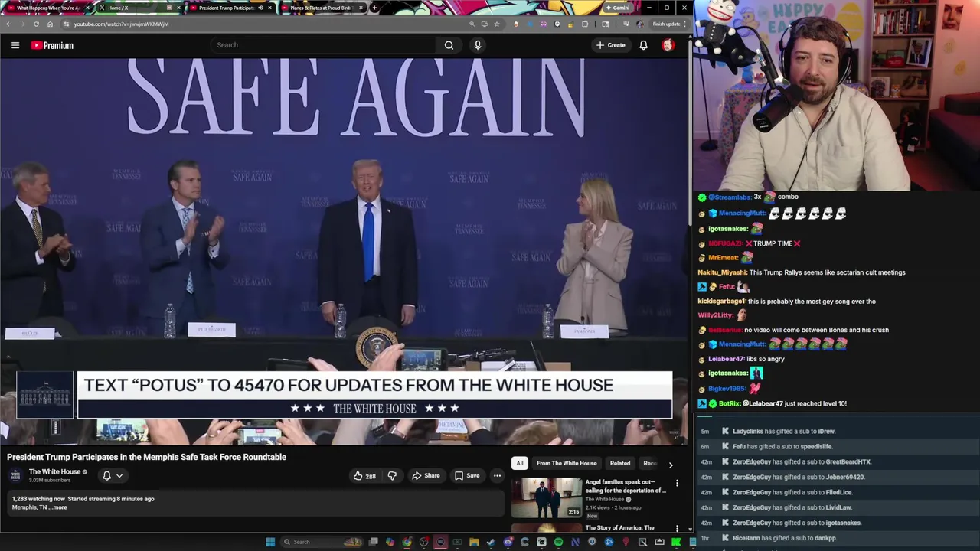This screenshot has width=980, height=551.
Task: Open the Angel families video thumbnail
Action: tap(547, 498)
